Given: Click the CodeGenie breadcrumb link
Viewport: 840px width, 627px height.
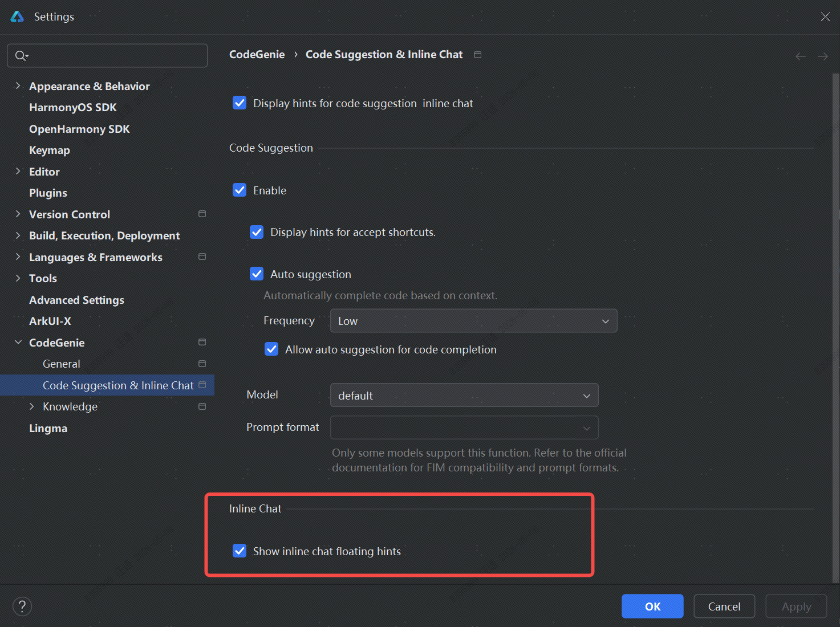Looking at the screenshot, I should click(x=257, y=55).
